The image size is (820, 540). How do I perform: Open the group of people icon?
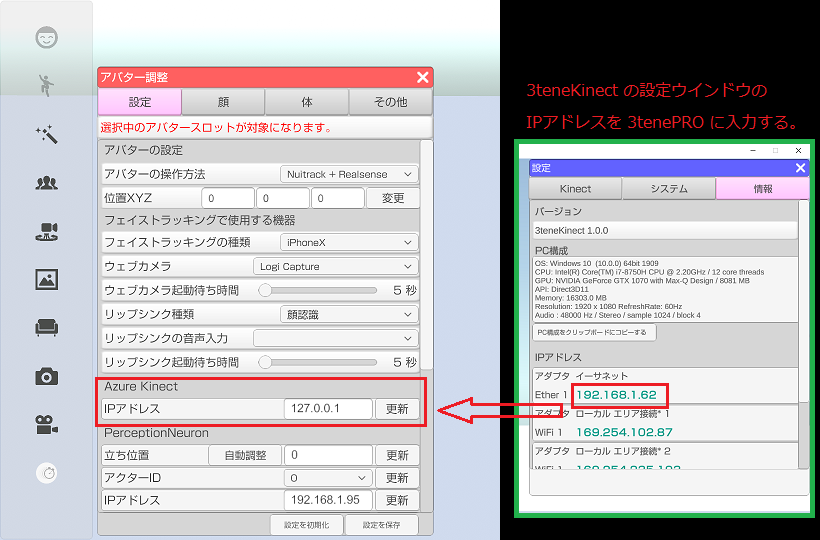[47, 182]
